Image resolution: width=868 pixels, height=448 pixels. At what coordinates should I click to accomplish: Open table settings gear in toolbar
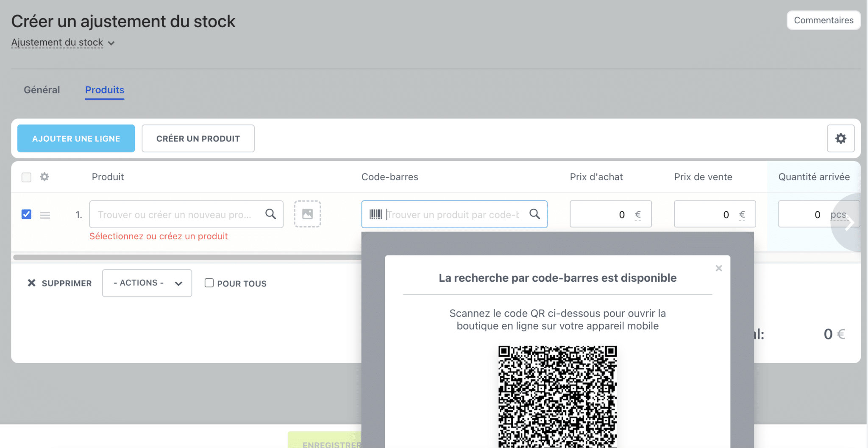pyautogui.click(x=840, y=138)
